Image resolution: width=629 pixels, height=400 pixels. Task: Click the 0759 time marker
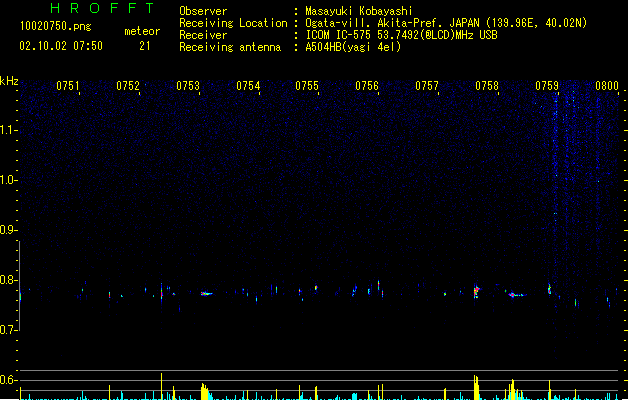pos(547,86)
